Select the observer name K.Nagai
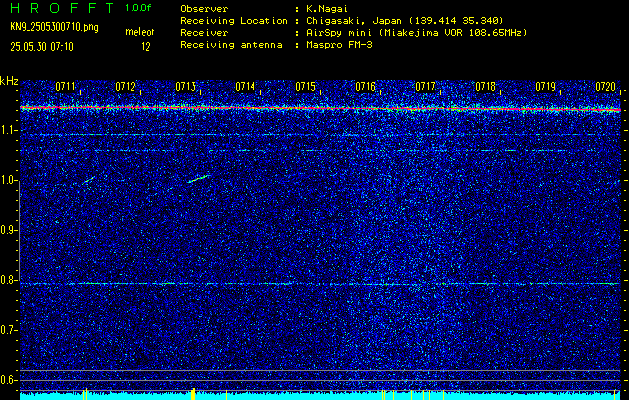The image size is (629, 400). click(325, 9)
